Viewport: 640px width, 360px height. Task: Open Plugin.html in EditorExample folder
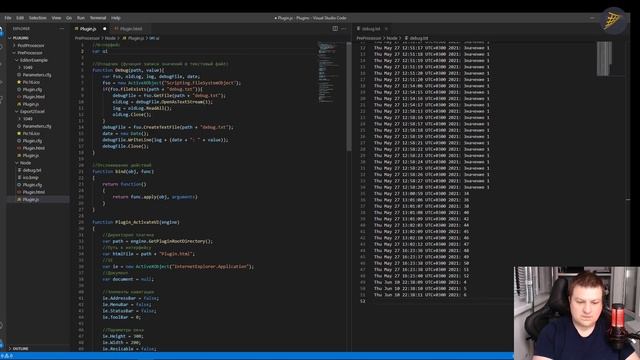33,97
